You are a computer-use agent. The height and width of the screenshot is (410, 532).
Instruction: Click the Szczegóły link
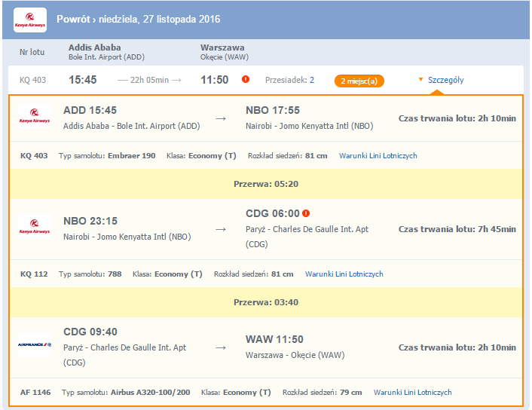coord(445,80)
